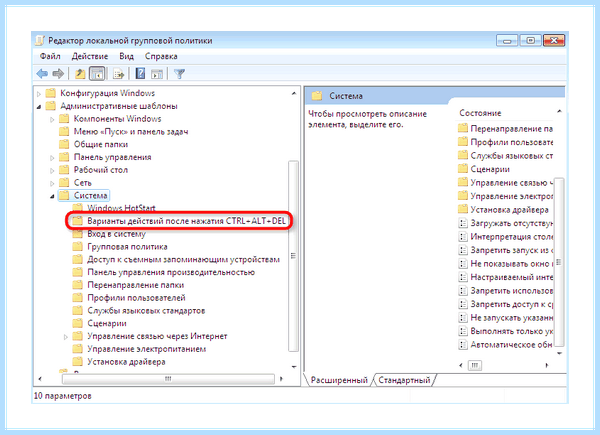
Task: Open Управление связью item in right list
Action: tap(505, 182)
